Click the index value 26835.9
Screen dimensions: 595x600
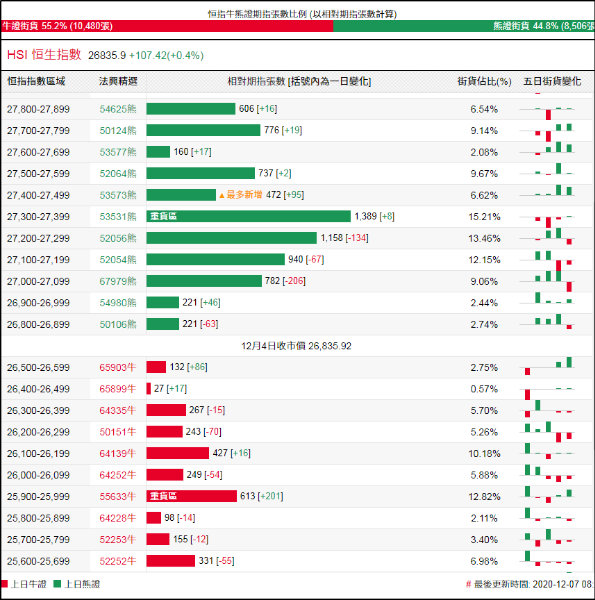[107, 55]
